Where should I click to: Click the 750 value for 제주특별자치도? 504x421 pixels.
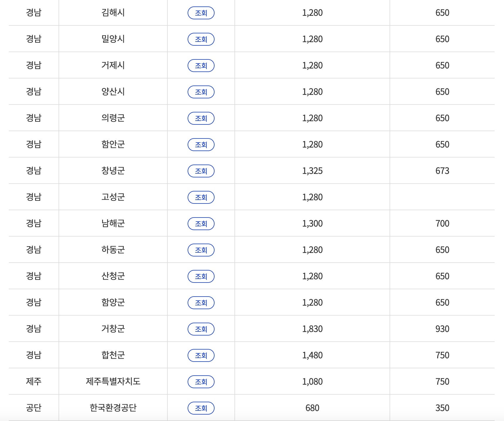pos(442,381)
